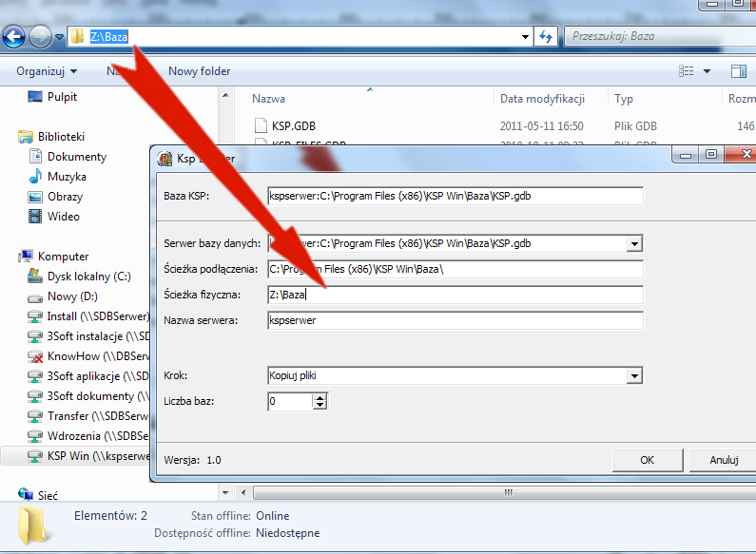
Task: Click the Przeszukaj: Baza search field
Action: 660,36
